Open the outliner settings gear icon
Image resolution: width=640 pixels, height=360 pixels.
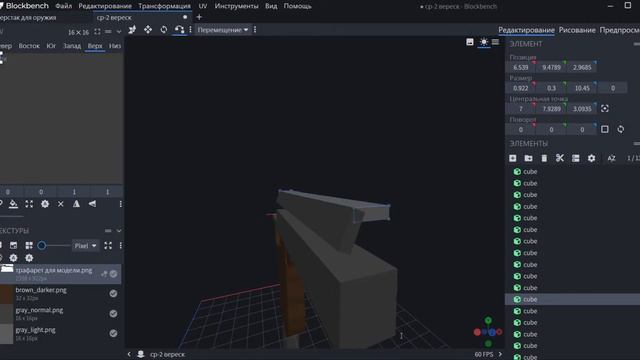[x=591, y=158]
